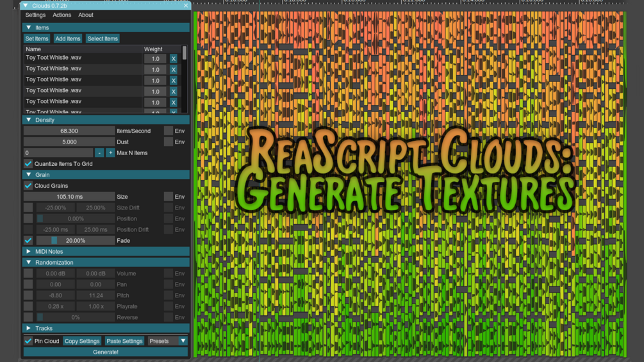Image resolution: width=644 pixels, height=362 pixels.
Task: Enable Env for Items/Second
Action: pos(168,131)
